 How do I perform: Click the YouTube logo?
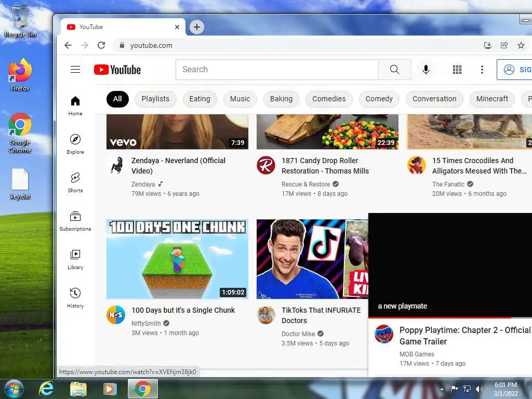(117, 70)
